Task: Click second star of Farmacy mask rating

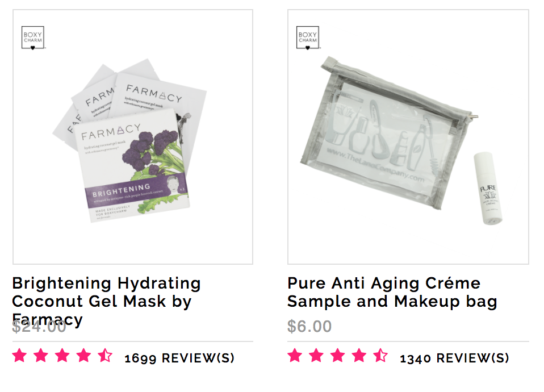Action: tap(41, 356)
